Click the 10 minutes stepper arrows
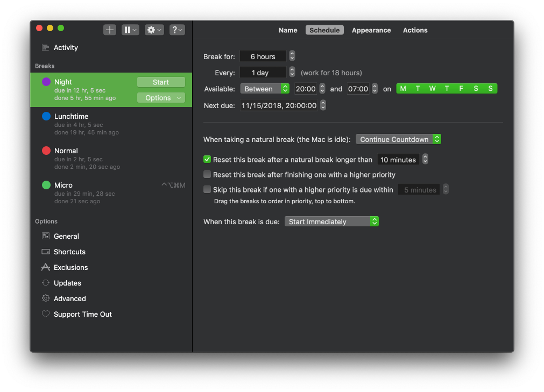Image resolution: width=544 pixels, height=392 pixels. [x=425, y=159]
